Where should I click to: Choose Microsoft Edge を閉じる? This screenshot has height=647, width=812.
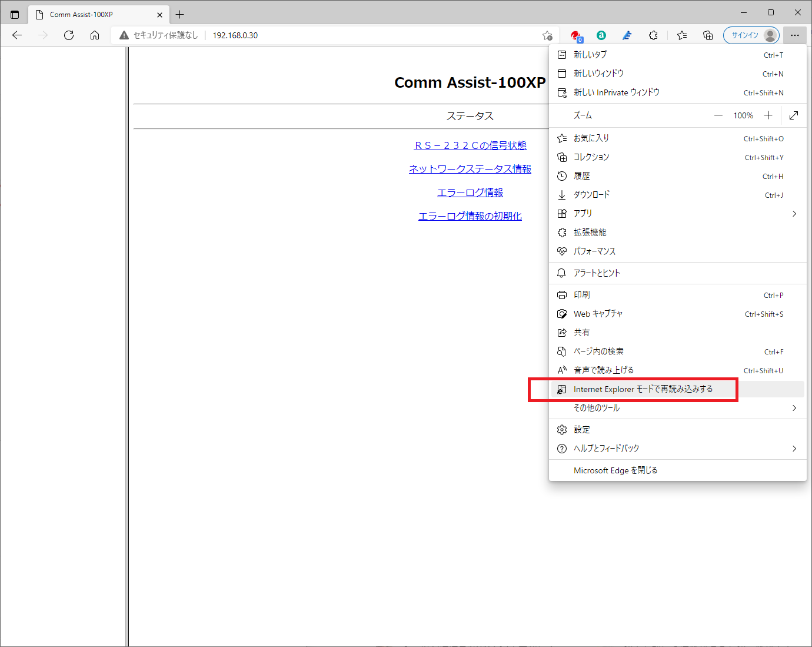click(x=677, y=470)
